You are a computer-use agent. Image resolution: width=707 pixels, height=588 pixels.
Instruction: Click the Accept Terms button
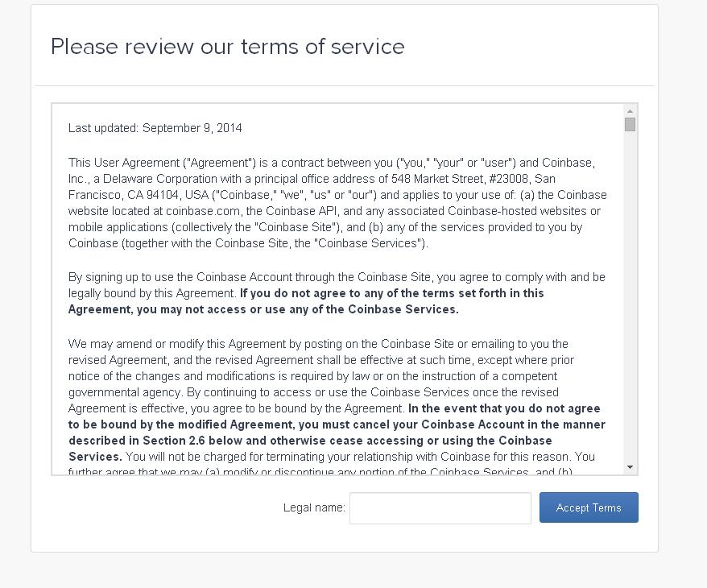click(x=589, y=507)
